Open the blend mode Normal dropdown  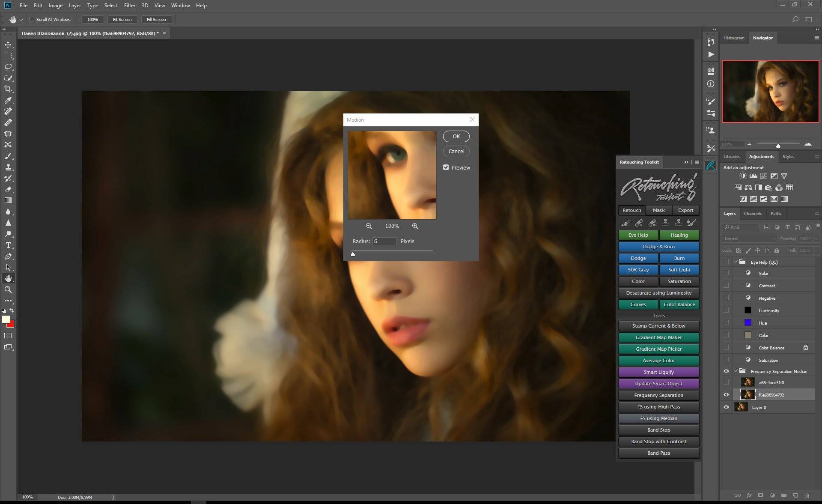[x=749, y=239]
